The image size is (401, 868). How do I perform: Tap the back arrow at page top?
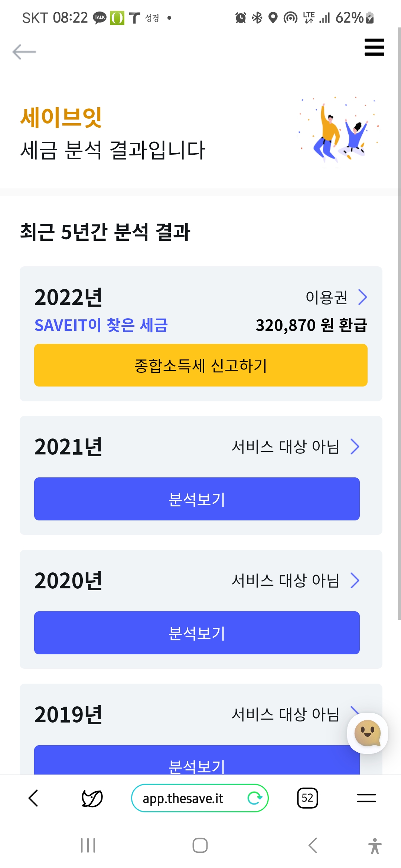24,52
